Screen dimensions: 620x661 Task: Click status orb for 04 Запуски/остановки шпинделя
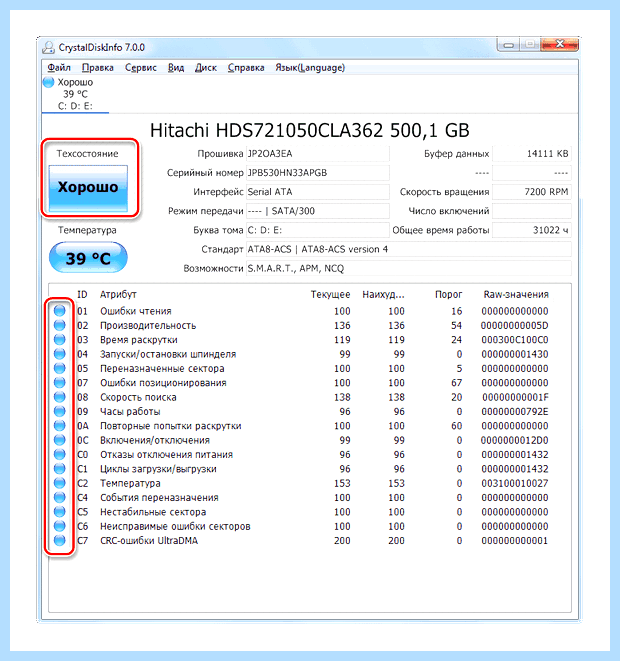pyautogui.click(x=59, y=354)
